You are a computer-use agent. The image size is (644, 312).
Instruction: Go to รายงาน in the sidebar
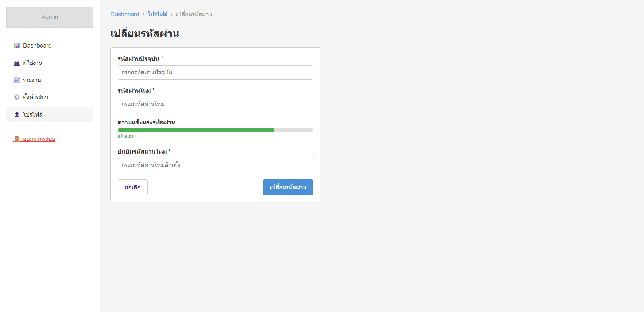point(32,80)
